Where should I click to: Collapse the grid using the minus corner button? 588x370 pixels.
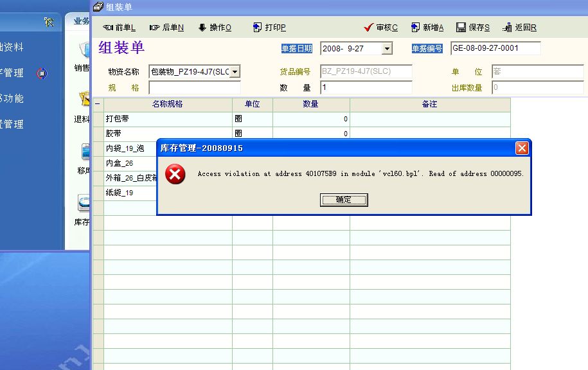98,103
